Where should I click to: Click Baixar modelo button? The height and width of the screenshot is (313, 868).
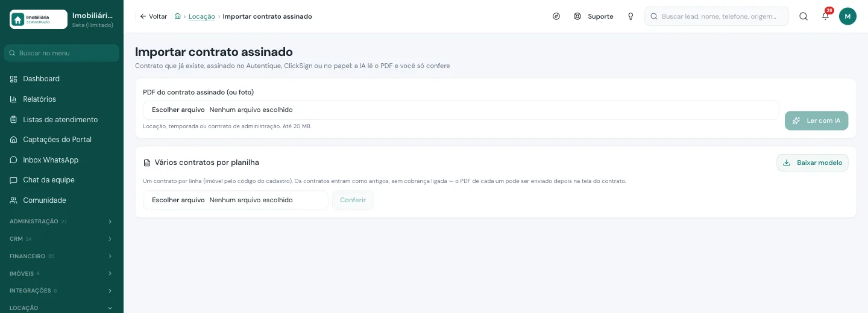point(813,163)
